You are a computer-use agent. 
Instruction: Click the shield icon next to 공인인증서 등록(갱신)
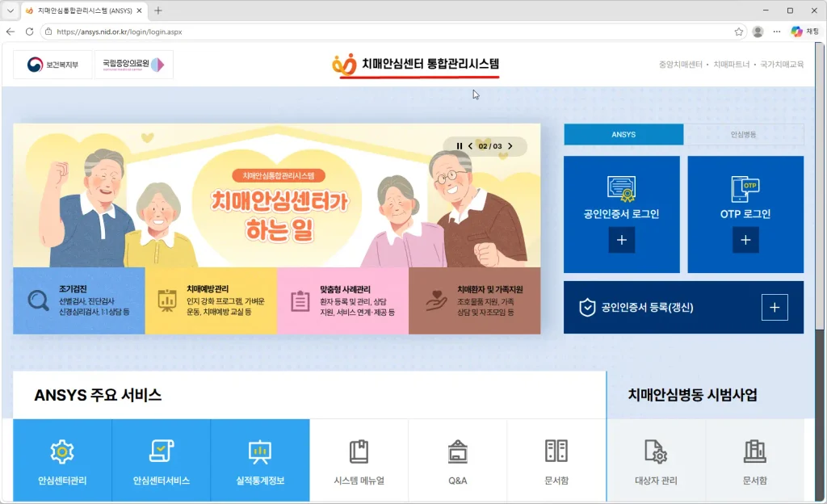click(587, 308)
